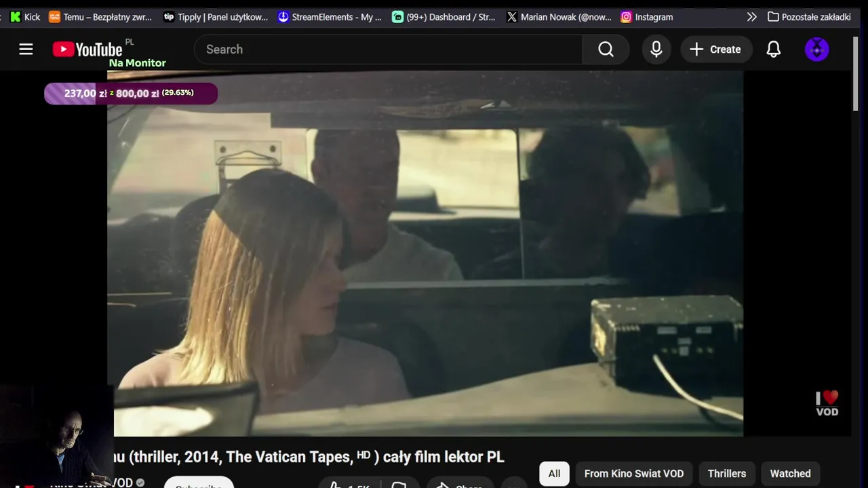Image resolution: width=868 pixels, height=488 pixels.
Task: Start voice search with microphone icon
Action: 656,49
